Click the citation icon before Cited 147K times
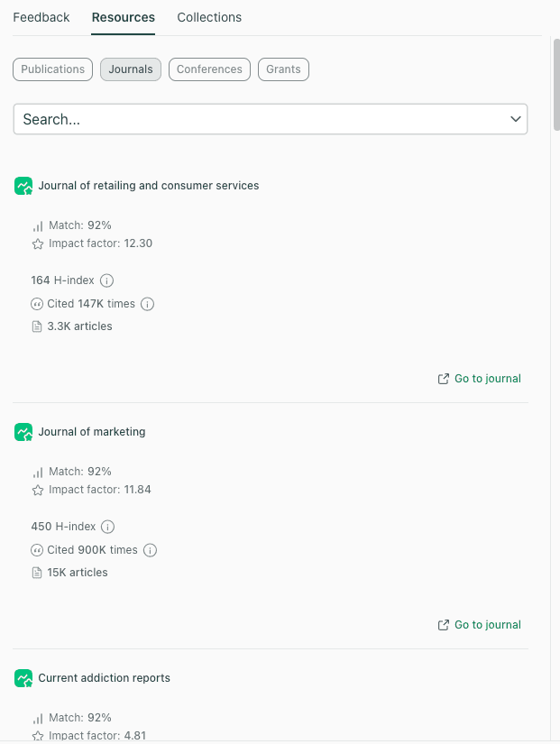 click(x=37, y=304)
